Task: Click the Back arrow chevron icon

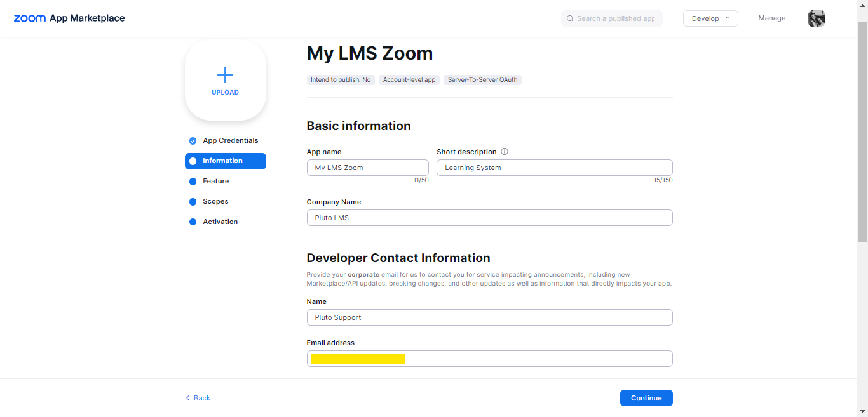Action: (187, 398)
